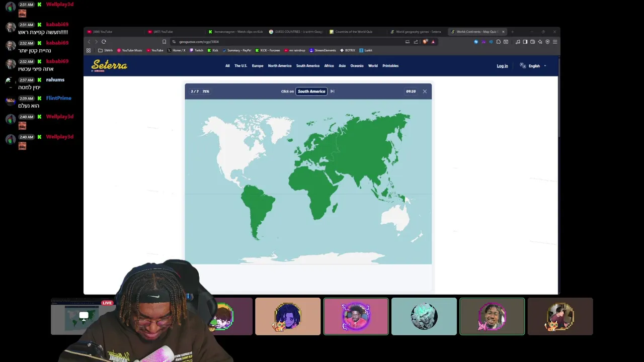Switch to the Watch clips on Kick tab
Screen dimensions: 644x362
235,32
